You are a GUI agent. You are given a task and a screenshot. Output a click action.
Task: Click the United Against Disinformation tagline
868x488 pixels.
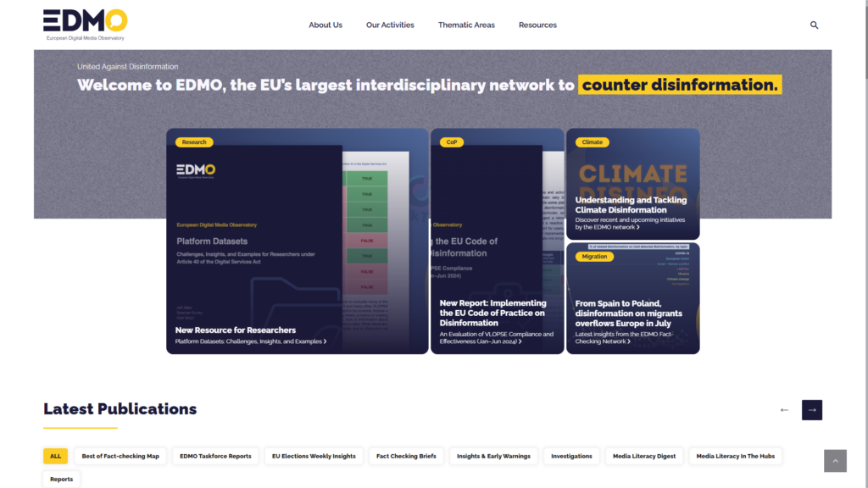click(127, 66)
